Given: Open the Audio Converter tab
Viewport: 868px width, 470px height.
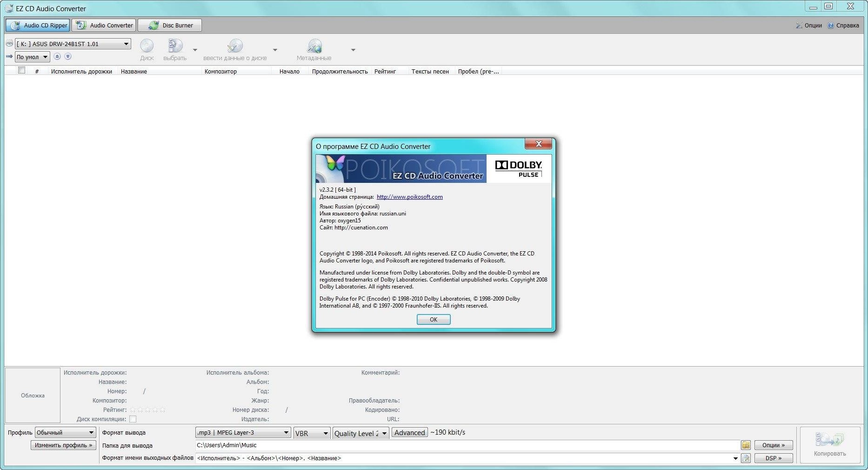Looking at the screenshot, I should point(104,25).
